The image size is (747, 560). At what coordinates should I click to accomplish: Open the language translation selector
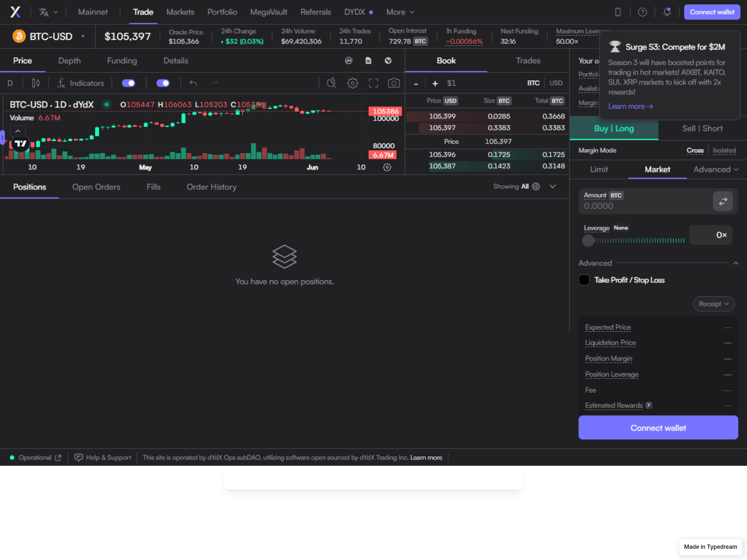click(x=49, y=12)
